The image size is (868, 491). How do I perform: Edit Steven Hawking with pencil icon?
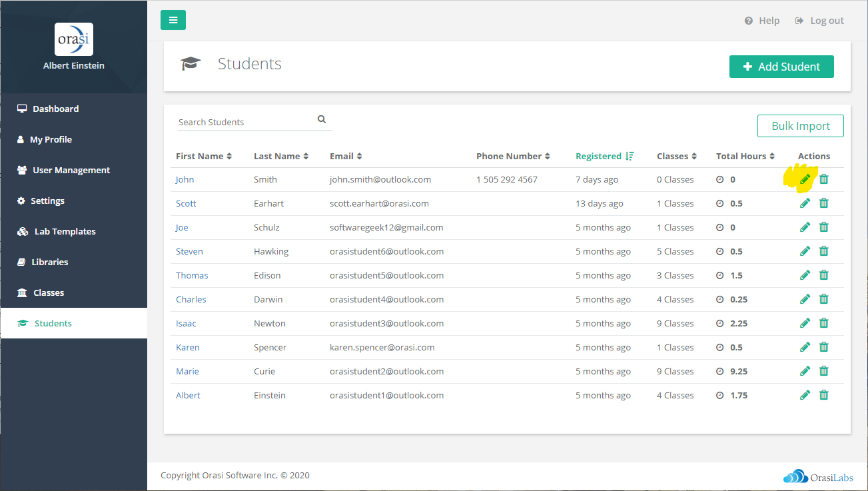click(805, 251)
